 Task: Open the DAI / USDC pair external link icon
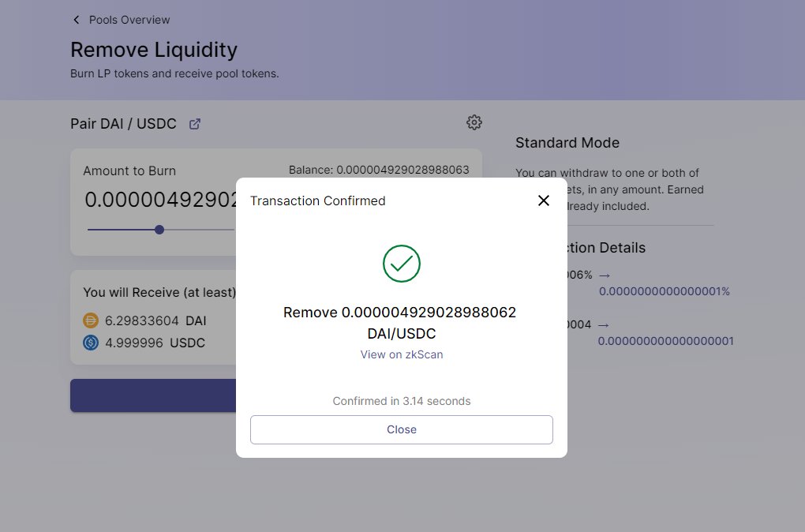[195, 124]
